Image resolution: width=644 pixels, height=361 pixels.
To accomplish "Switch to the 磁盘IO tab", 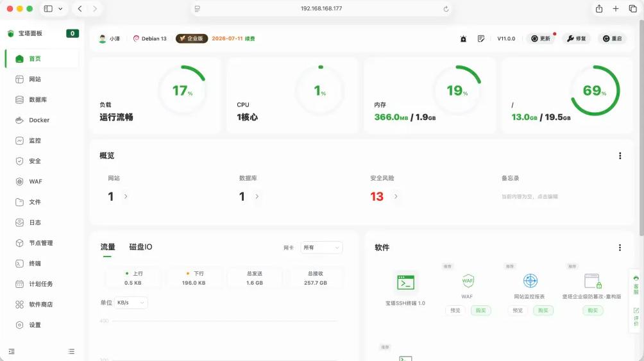I will tap(140, 247).
